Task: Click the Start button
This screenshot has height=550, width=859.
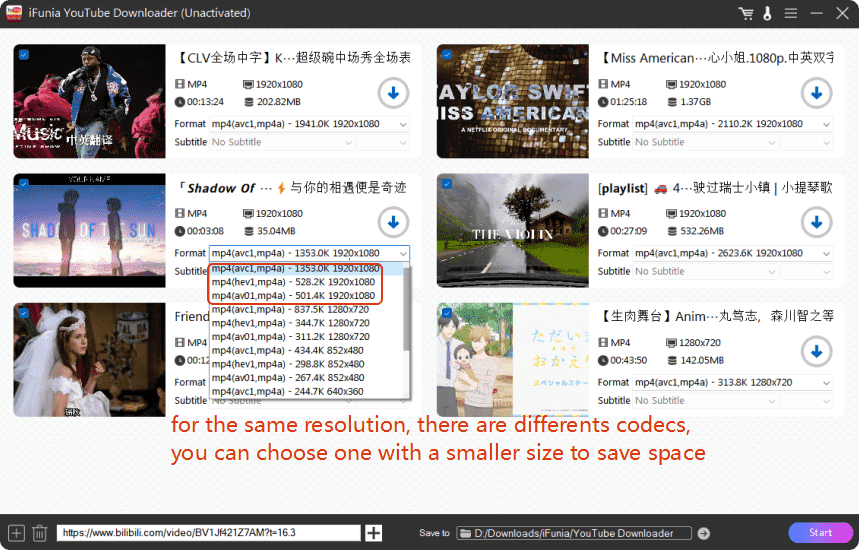Action: coord(820,533)
